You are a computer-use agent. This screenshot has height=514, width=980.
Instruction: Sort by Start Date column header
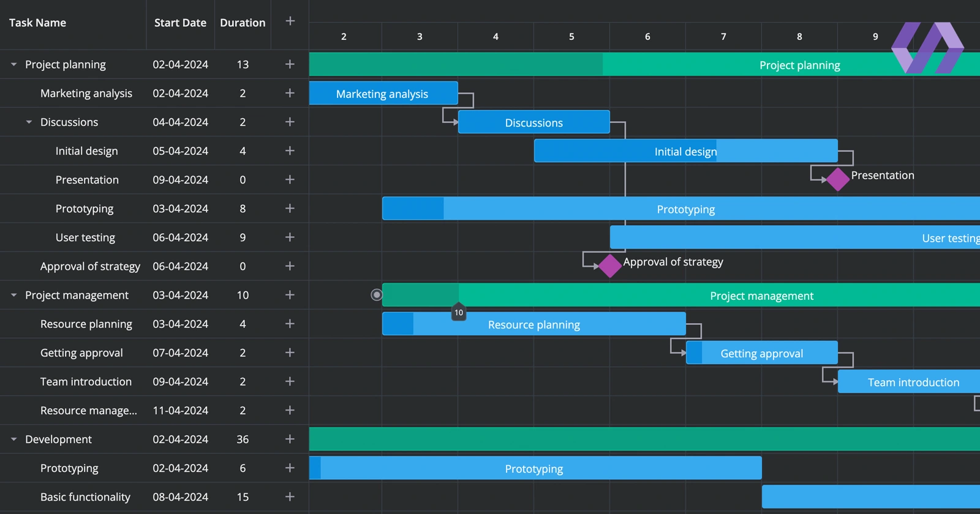pos(180,23)
